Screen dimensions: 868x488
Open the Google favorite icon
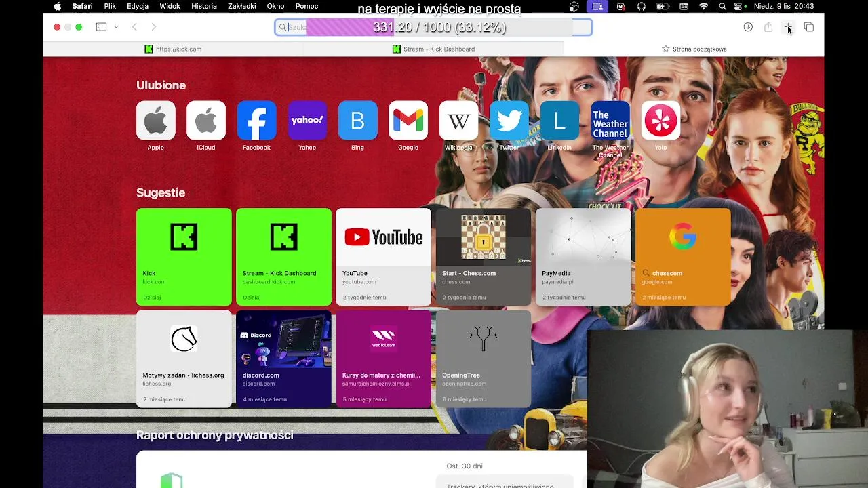coord(408,121)
